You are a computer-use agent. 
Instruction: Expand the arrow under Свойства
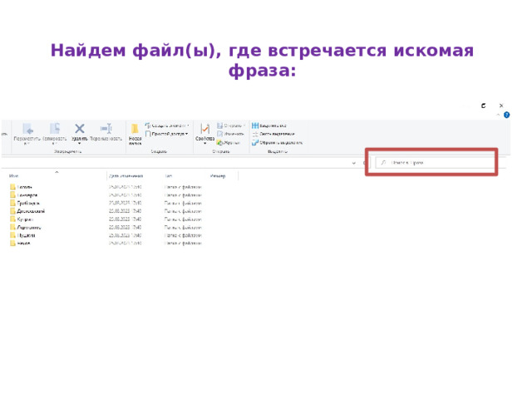point(204,144)
